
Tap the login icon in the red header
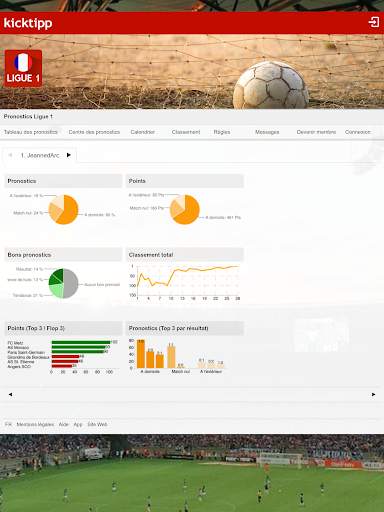[x=374, y=22]
